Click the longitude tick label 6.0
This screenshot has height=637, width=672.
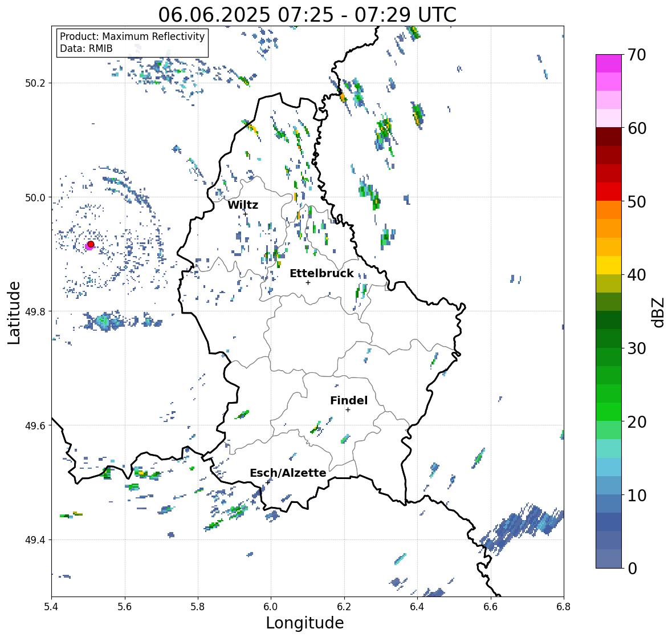(x=271, y=607)
